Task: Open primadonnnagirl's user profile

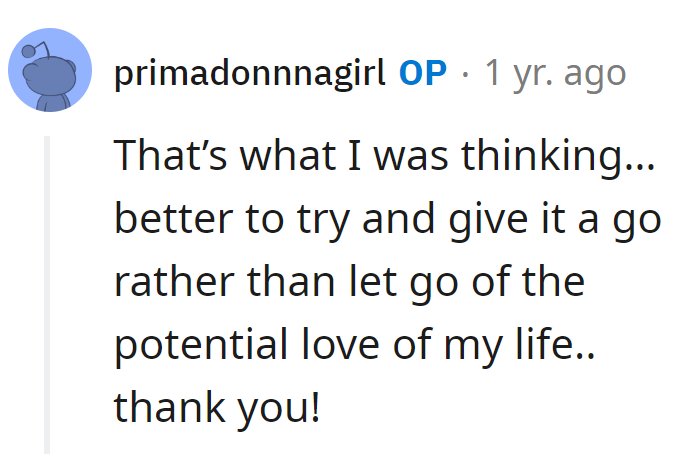Action: [249, 73]
